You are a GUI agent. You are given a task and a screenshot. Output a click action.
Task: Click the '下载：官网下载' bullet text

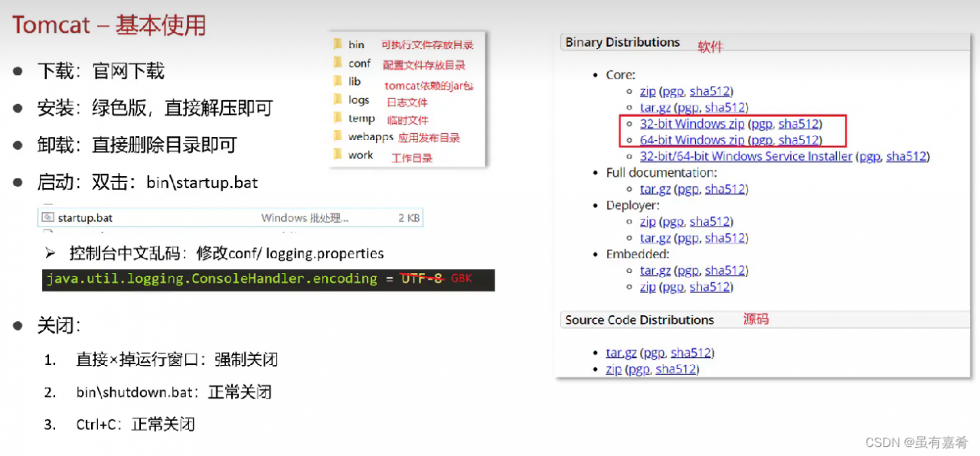101,72
